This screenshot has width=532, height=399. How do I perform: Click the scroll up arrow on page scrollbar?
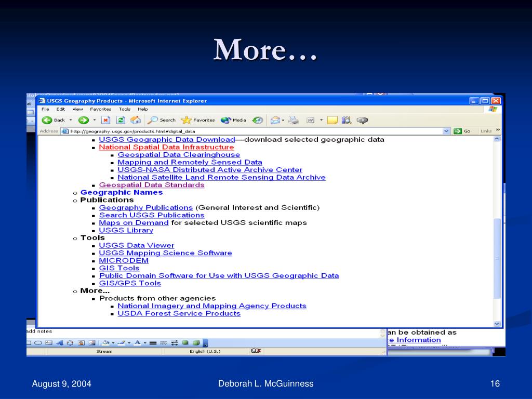click(x=497, y=139)
